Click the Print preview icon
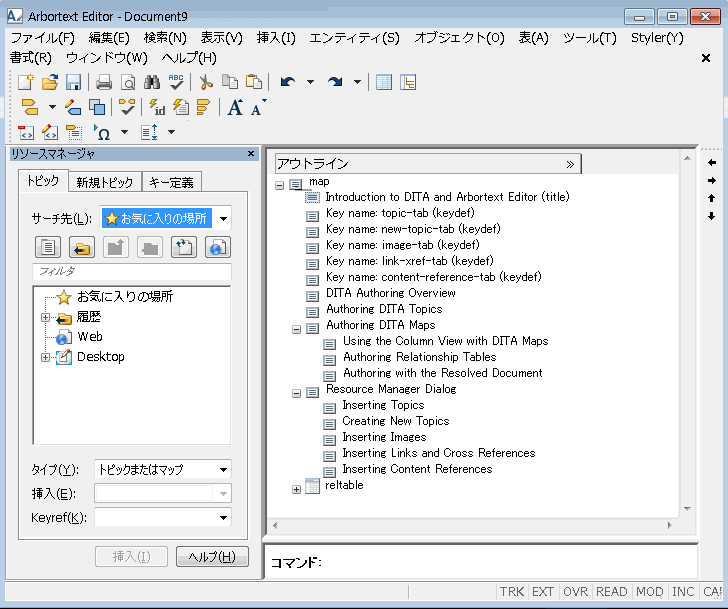The height and width of the screenshot is (609, 728). [128, 82]
